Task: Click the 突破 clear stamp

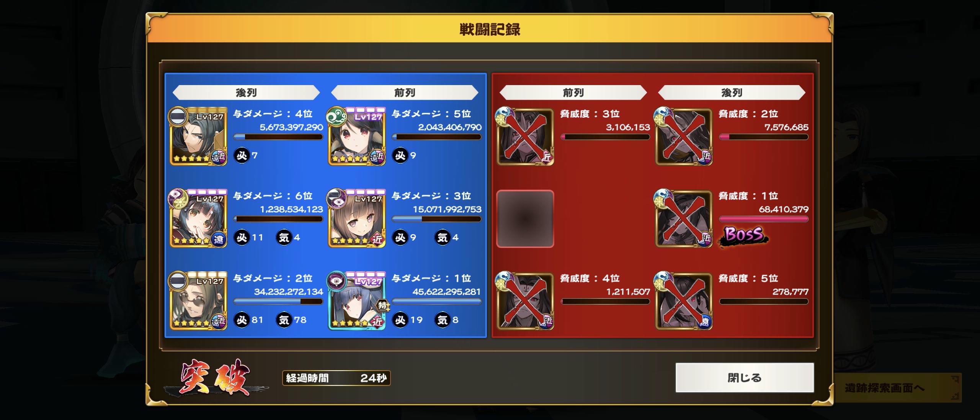Action: pos(216,377)
